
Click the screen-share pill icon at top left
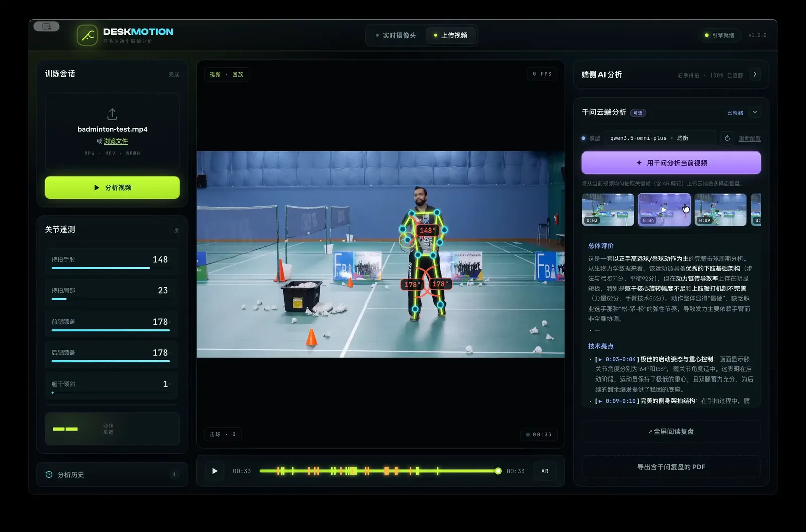tap(47, 26)
